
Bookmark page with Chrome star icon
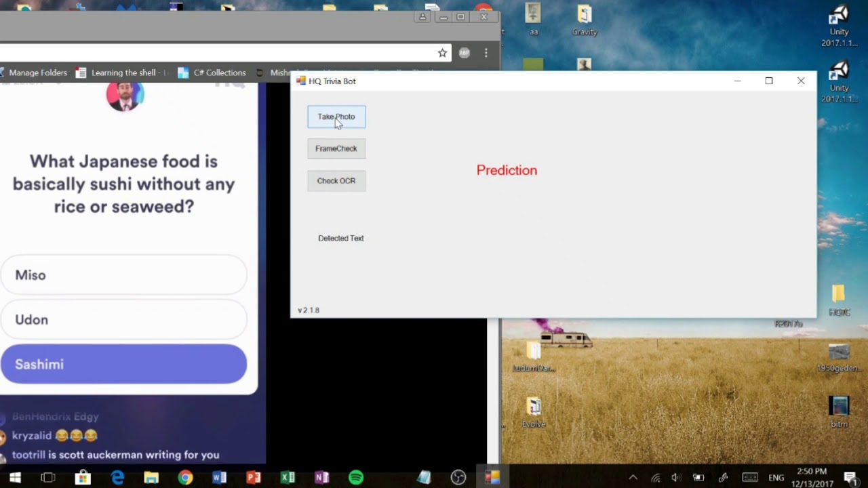442,53
